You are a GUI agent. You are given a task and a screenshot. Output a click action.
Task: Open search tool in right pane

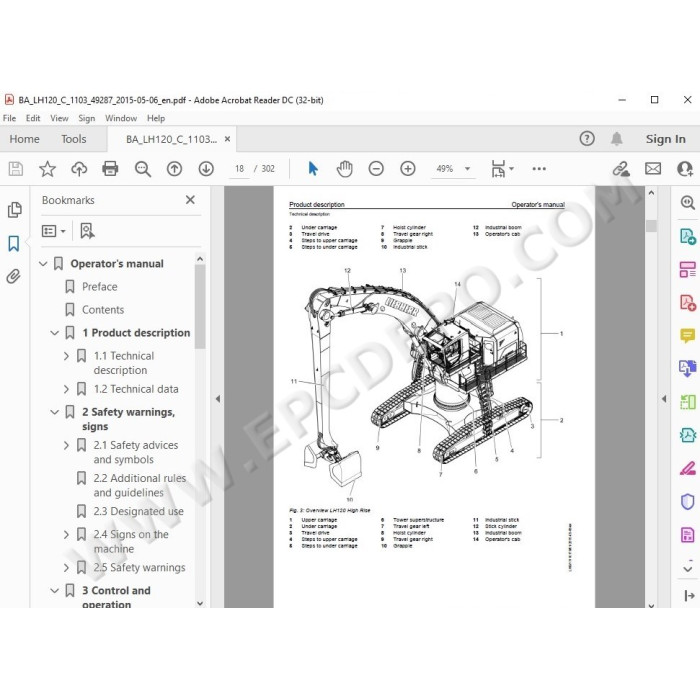point(688,203)
